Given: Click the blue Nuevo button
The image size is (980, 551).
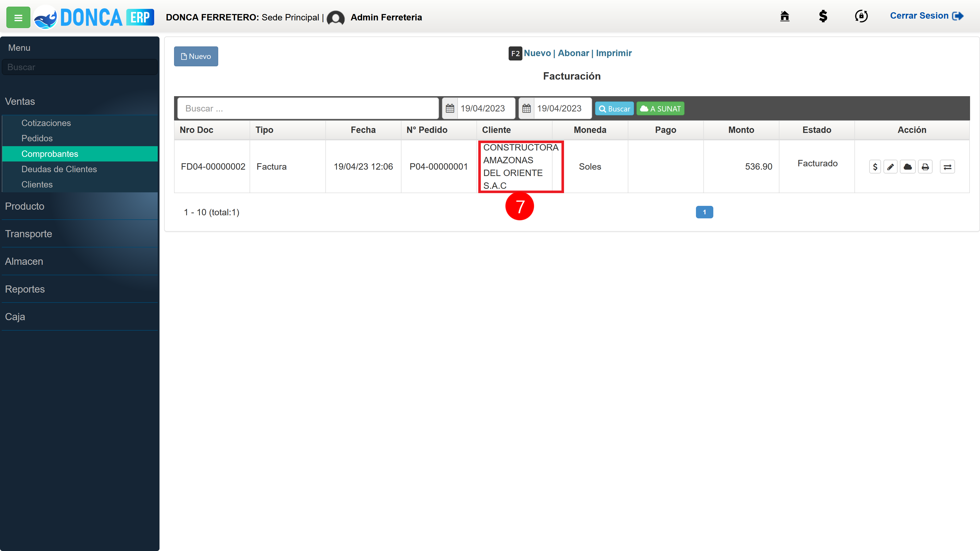Looking at the screenshot, I should (196, 56).
